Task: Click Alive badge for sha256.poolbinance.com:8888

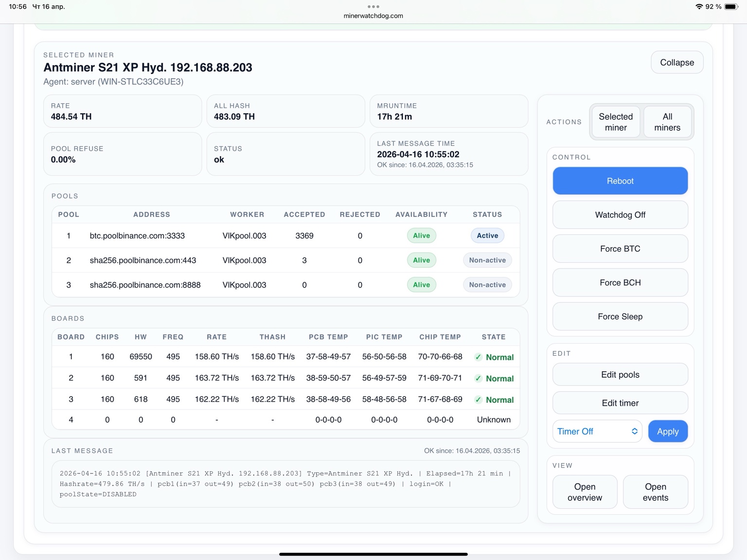Action: pos(421,285)
